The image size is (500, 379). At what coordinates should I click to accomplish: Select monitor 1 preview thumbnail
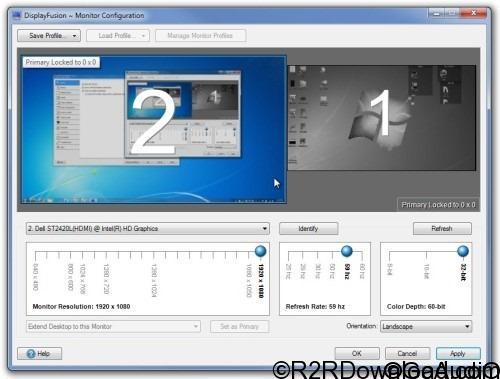pos(382,118)
